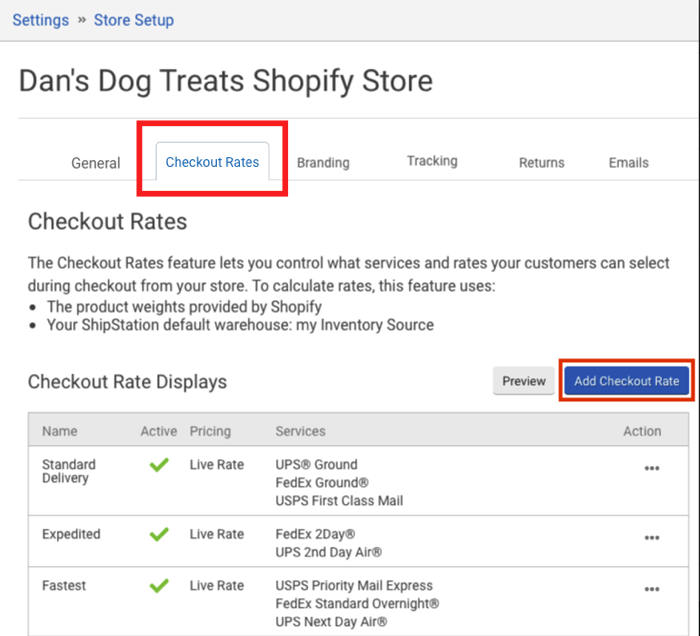Click active checkmark for Standard Delivery

159,465
